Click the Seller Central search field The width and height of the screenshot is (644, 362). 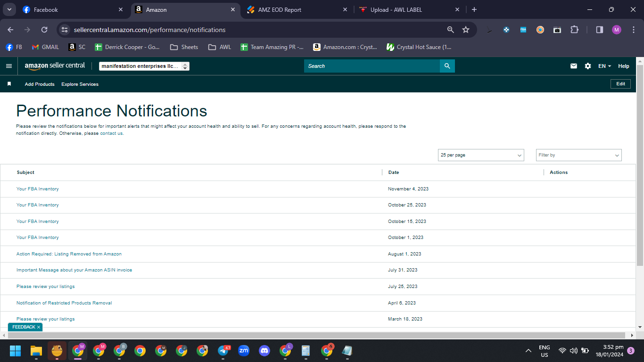(x=372, y=66)
